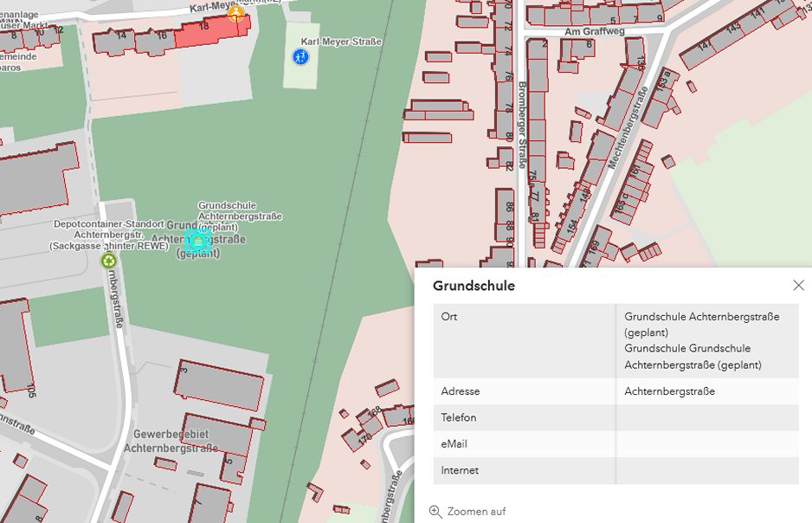
Task: Click the Ort row label in popup
Action: [x=449, y=317]
